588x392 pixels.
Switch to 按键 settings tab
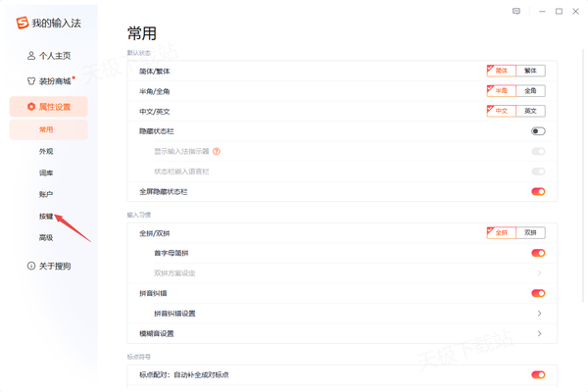pyautogui.click(x=46, y=216)
